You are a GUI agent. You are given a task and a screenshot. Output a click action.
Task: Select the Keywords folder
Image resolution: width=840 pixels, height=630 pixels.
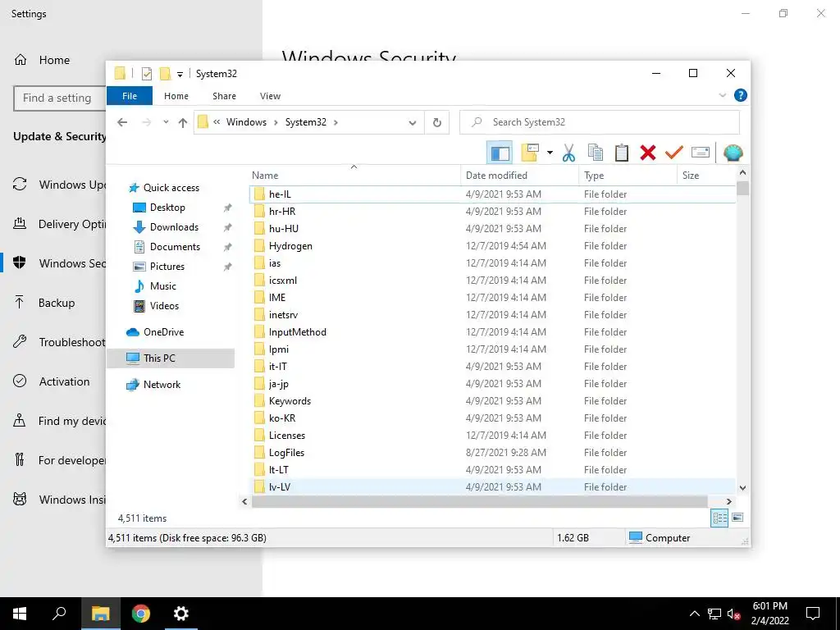pyautogui.click(x=290, y=401)
